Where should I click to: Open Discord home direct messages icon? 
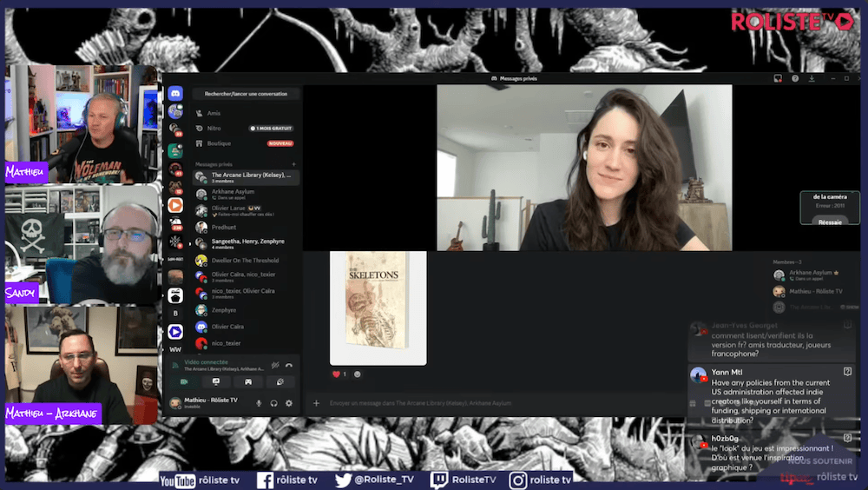[x=175, y=94]
